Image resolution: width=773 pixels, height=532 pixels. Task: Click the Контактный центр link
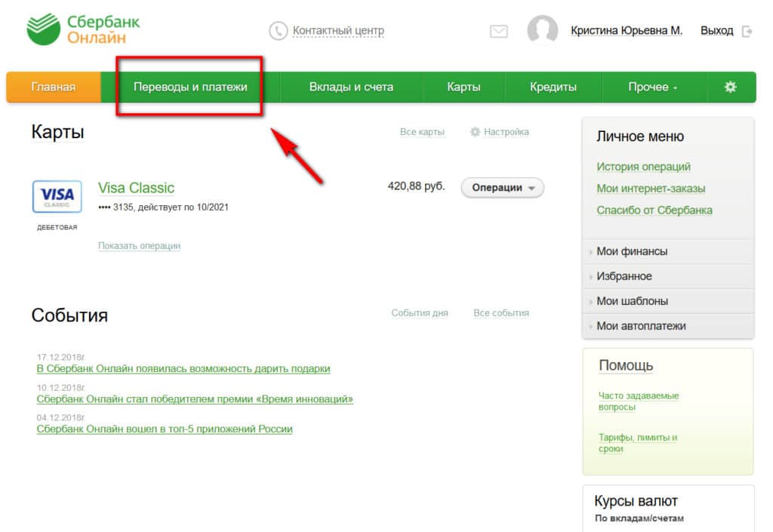(338, 31)
